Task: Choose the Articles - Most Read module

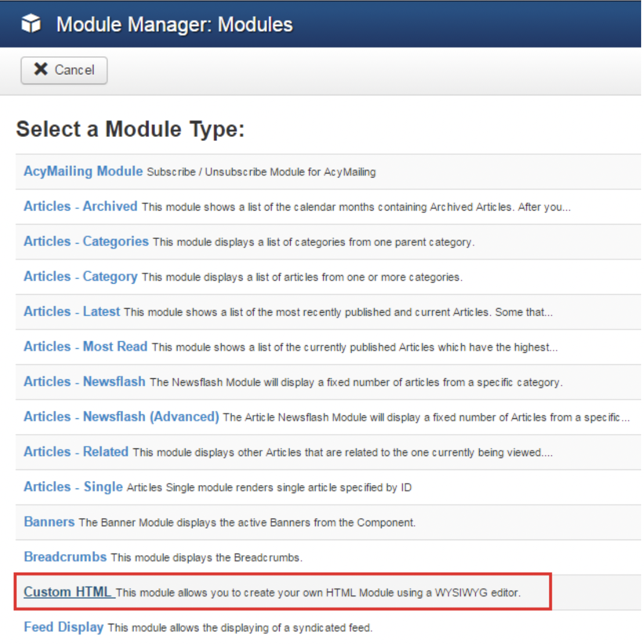Action: pos(85,347)
